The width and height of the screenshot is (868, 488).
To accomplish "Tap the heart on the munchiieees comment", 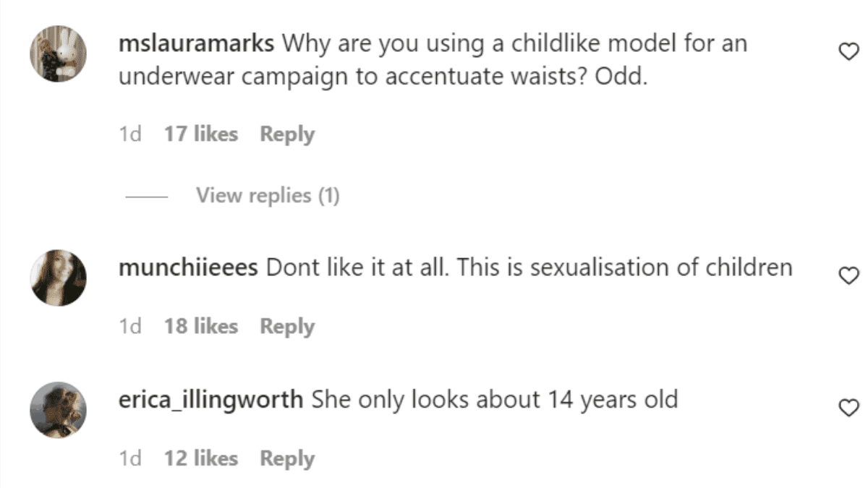I will [x=848, y=275].
